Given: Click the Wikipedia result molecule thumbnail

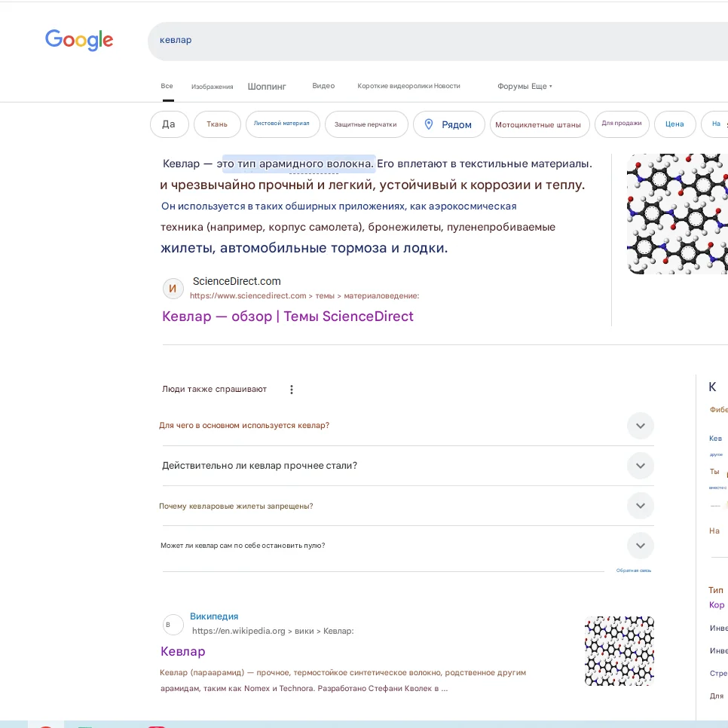Looking at the screenshot, I should (x=619, y=651).
